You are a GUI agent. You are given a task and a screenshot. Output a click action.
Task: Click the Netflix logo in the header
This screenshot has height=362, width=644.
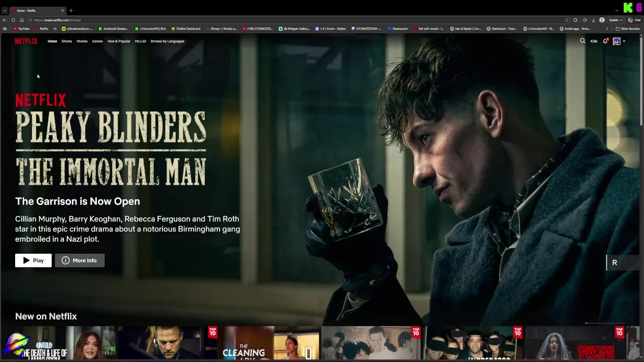click(x=26, y=41)
